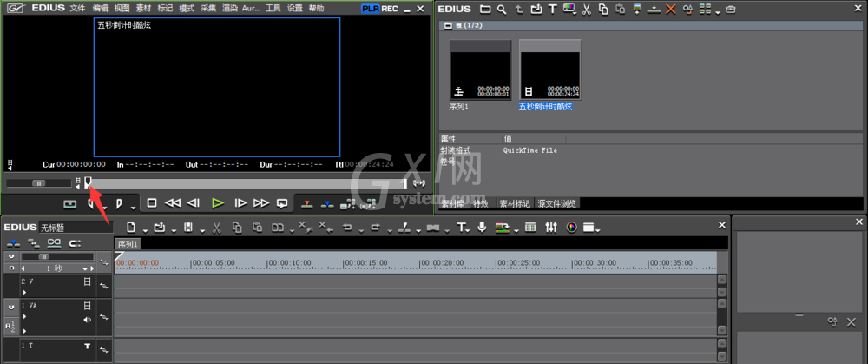This screenshot has height=364, width=868.
Task: Toggle video visibility on 2 V track
Action: [87, 281]
